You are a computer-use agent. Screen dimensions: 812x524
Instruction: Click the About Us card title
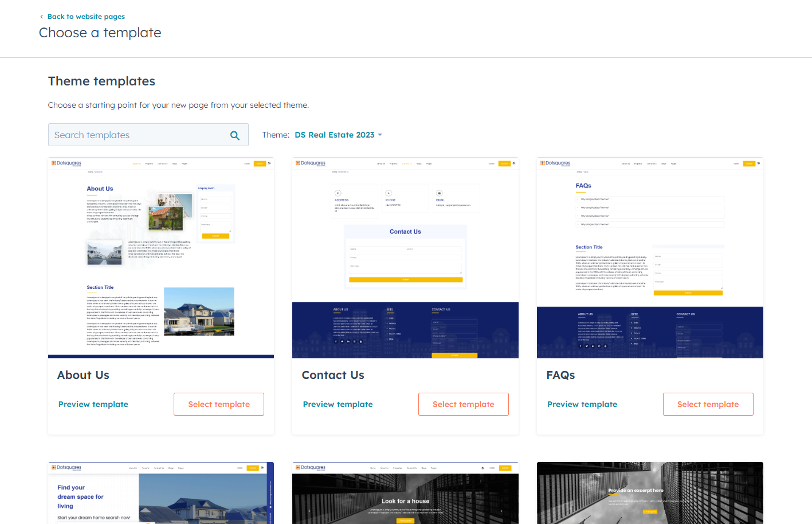coord(83,375)
